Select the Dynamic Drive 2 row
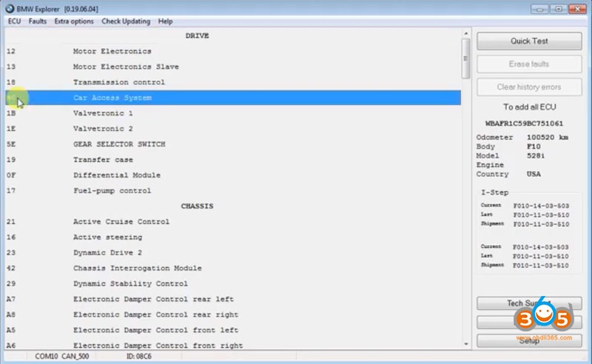 point(233,252)
